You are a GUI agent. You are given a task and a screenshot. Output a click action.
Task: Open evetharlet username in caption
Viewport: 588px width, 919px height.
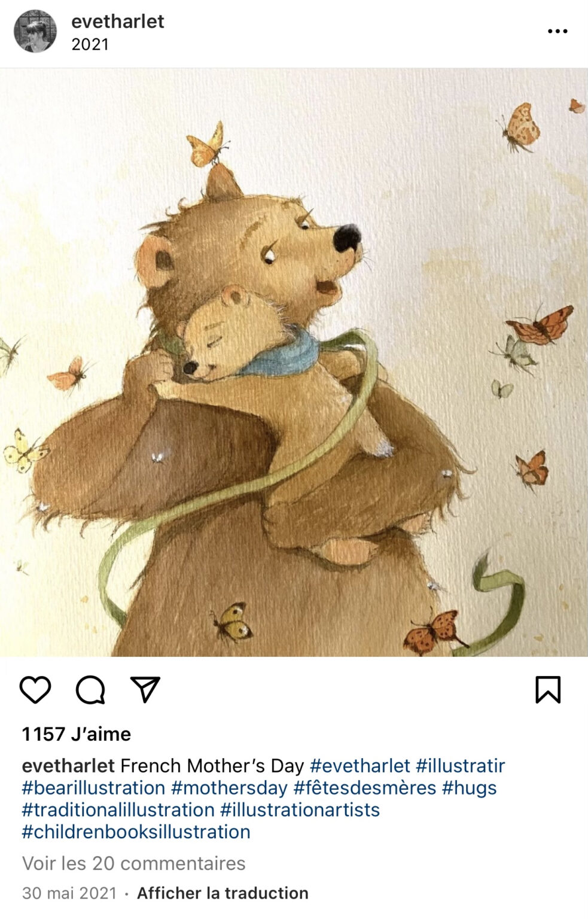[68, 766]
